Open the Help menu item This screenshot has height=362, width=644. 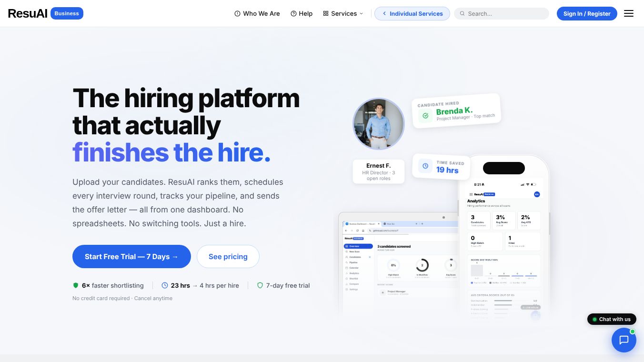(302, 13)
